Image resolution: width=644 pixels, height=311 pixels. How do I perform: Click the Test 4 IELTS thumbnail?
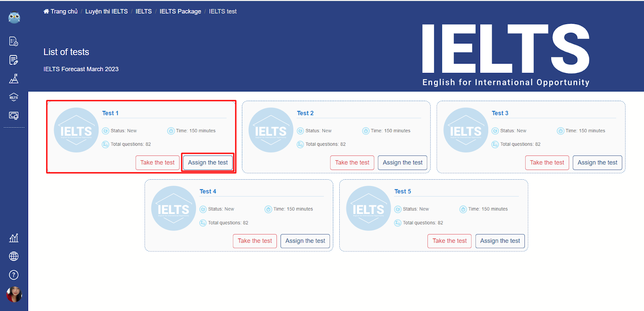pyautogui.click(x=173, y=208)
